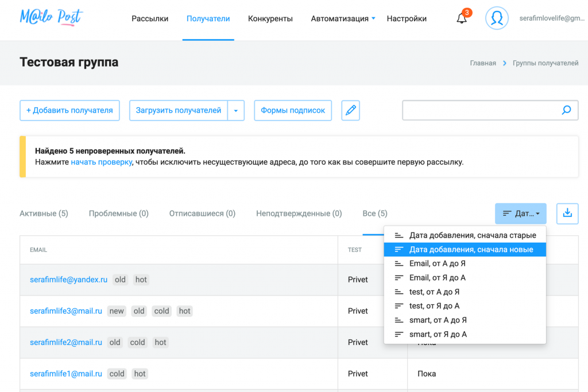Image resolution: width=588 pixels, height=392 pixels.
Task: Click the search magnifier icon
Action: pyautogui.click(x=566, y=110)
